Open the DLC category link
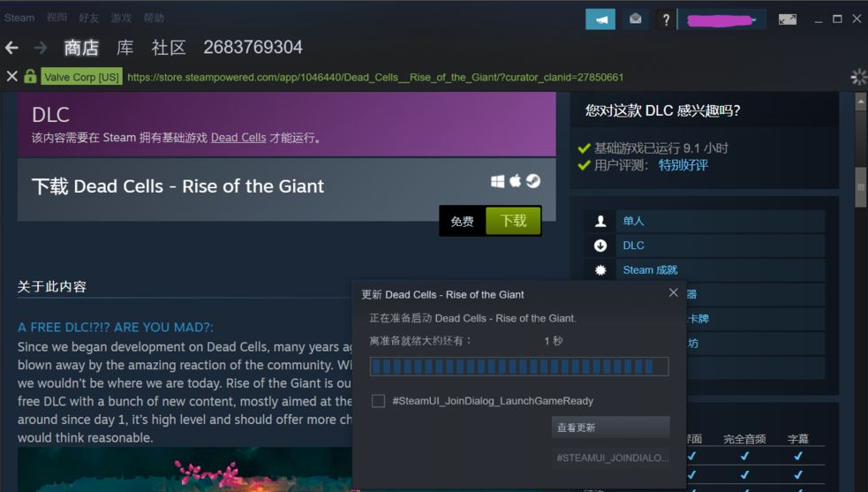 (633, 246)
